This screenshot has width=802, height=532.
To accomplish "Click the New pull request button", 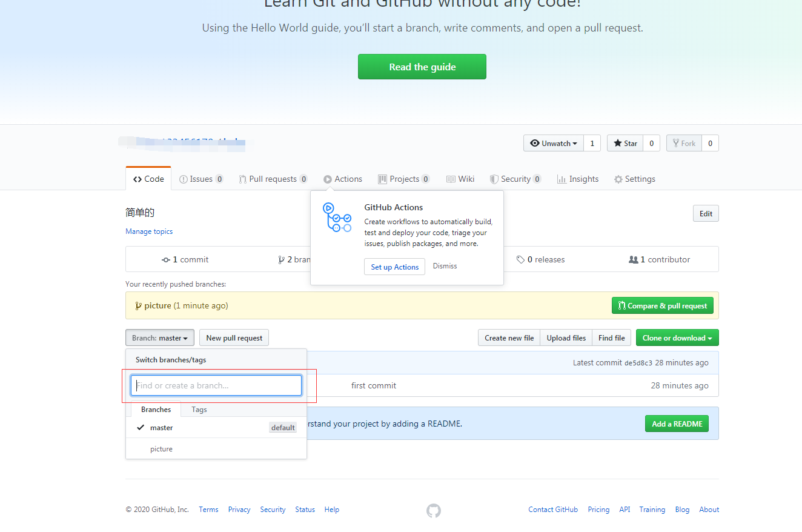I will 234,338.
